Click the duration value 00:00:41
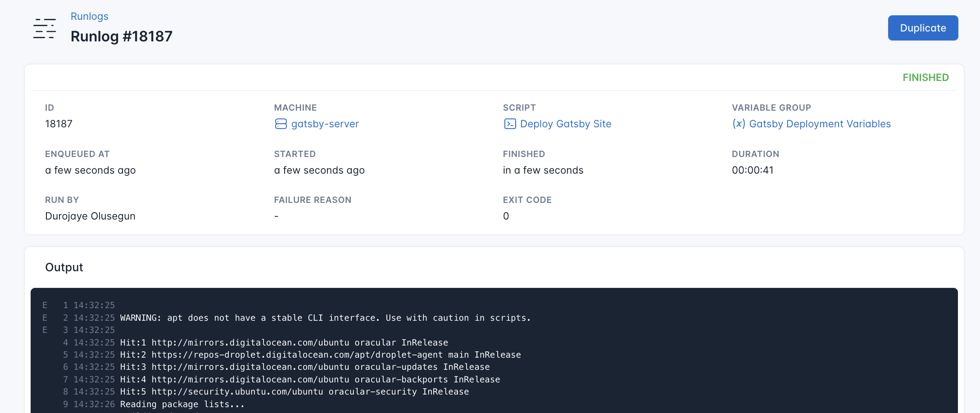 752,170
